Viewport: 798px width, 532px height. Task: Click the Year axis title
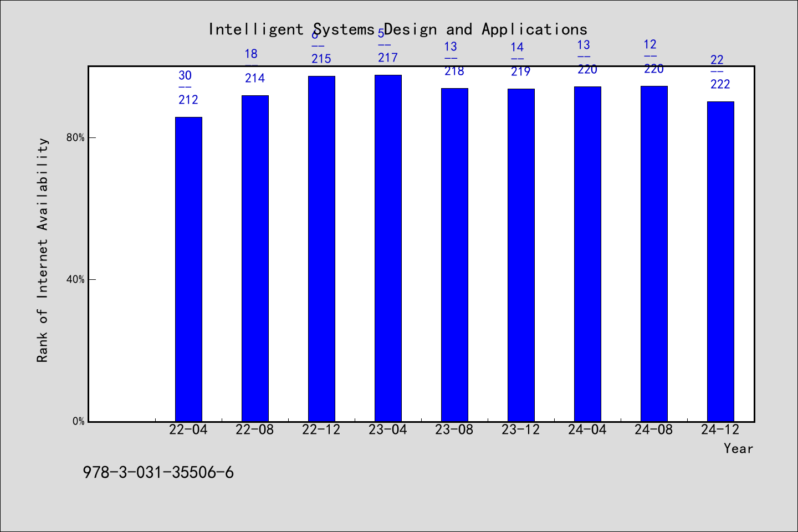(738, 448)
